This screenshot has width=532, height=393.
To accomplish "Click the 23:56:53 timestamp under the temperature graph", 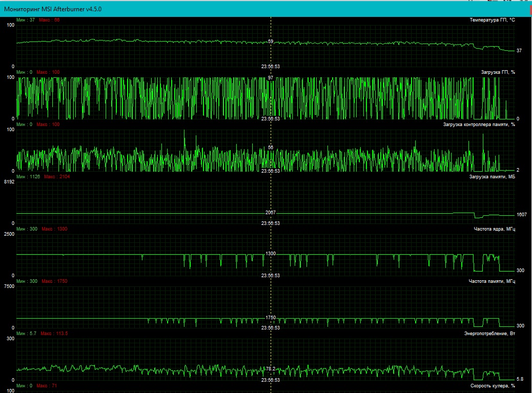I will 271,67.
